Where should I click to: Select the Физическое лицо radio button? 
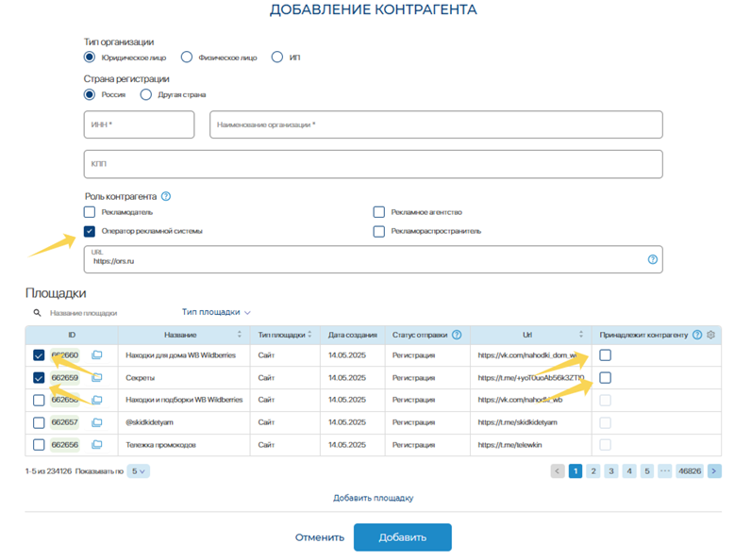coord(187,58)
